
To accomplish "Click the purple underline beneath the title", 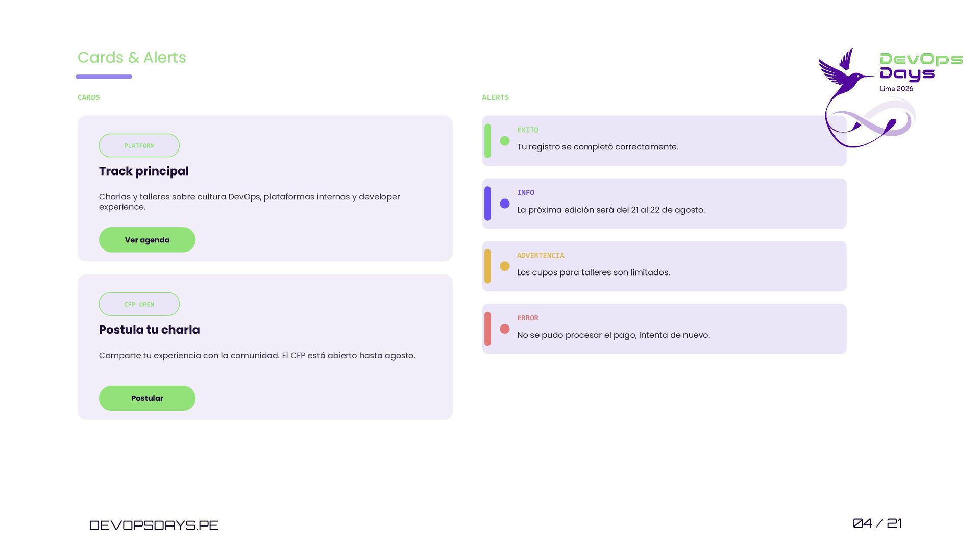I will (x=104, y=77).
